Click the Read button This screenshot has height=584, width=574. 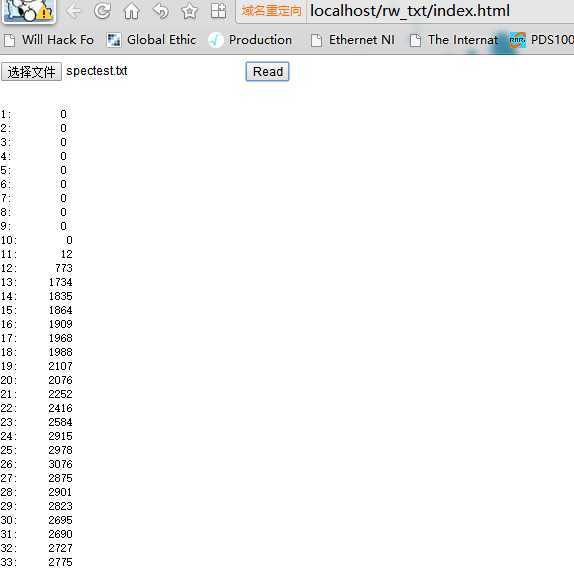[267, 72]
